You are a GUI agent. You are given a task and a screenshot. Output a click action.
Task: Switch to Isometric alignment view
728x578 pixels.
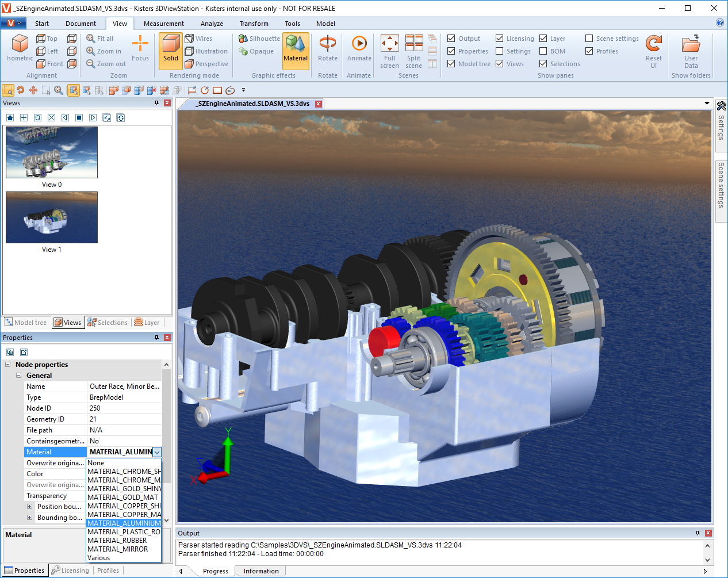pyautogui.click(x=20, y=48)
